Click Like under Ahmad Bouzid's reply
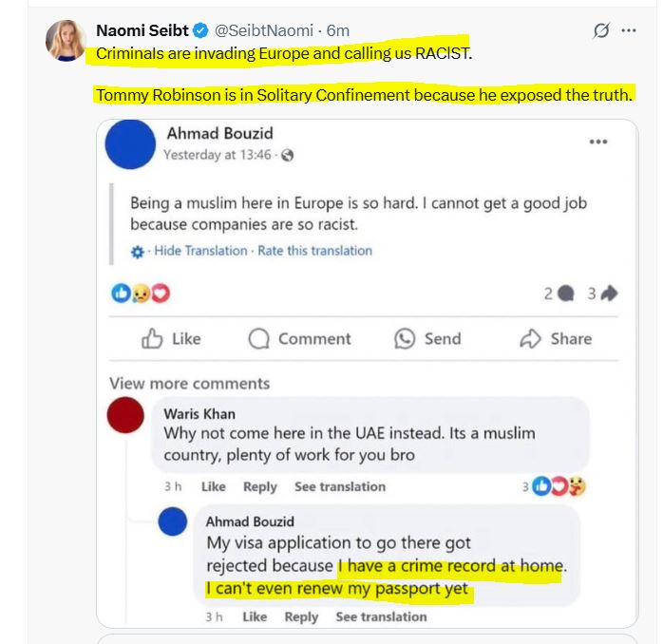 click(x=255, y=616)
